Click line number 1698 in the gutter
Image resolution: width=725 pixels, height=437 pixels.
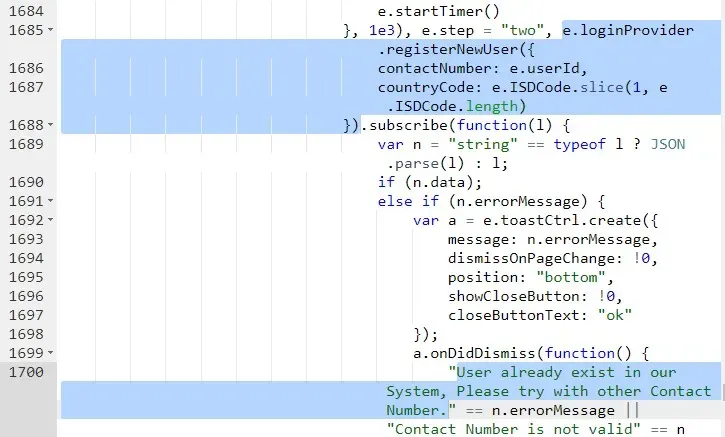26,333
